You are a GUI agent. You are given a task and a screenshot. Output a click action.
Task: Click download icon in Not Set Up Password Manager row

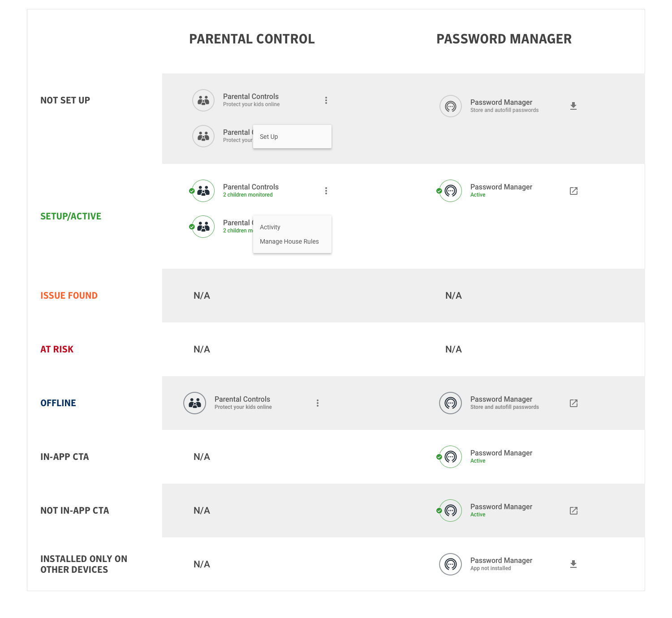[573, 106]
